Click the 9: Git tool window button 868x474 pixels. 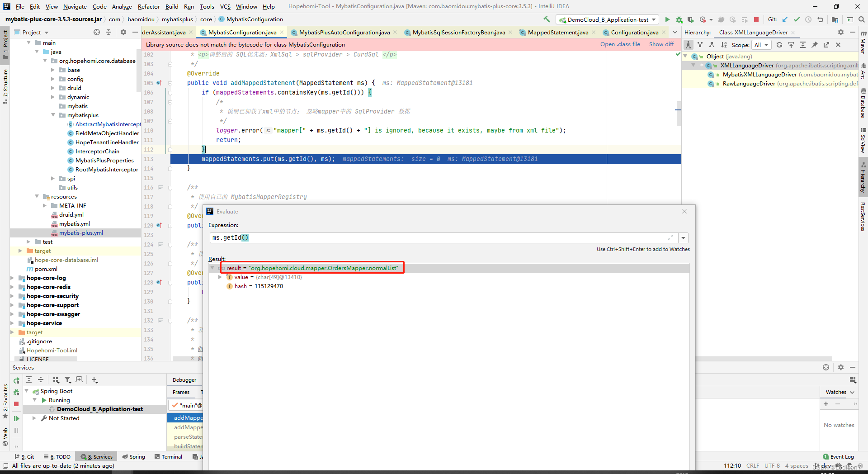[24, 457]
